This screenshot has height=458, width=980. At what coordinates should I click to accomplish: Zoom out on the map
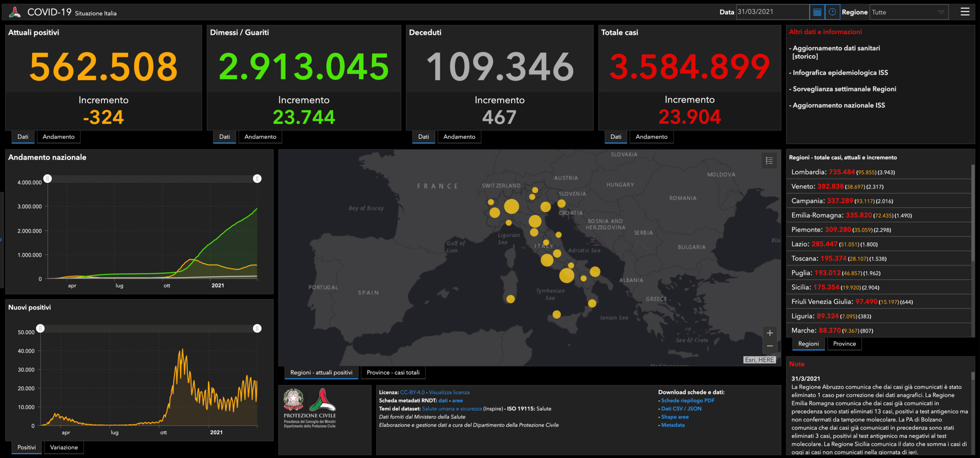pyautogui.click(x=769, y=346)
